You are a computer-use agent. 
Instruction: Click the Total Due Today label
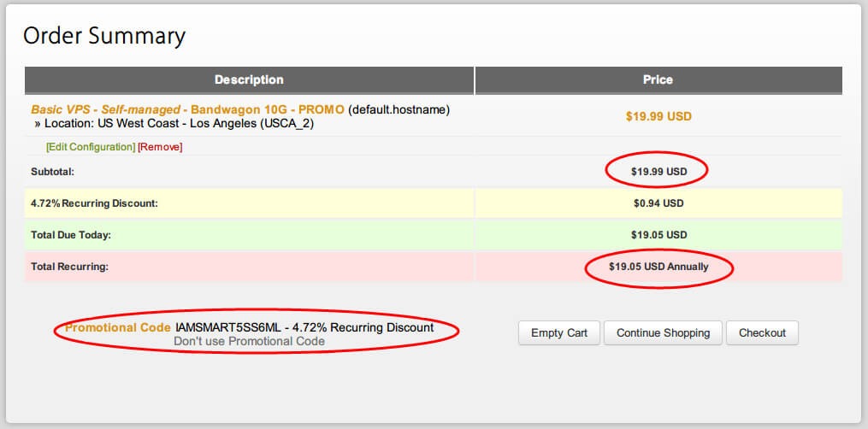click(x=73, y=235)
